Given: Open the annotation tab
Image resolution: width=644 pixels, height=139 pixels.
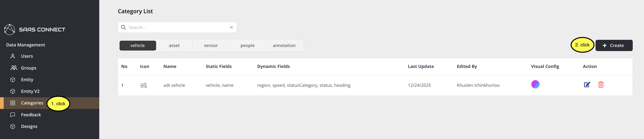Looking at the screenshot, I should point(284,46).
